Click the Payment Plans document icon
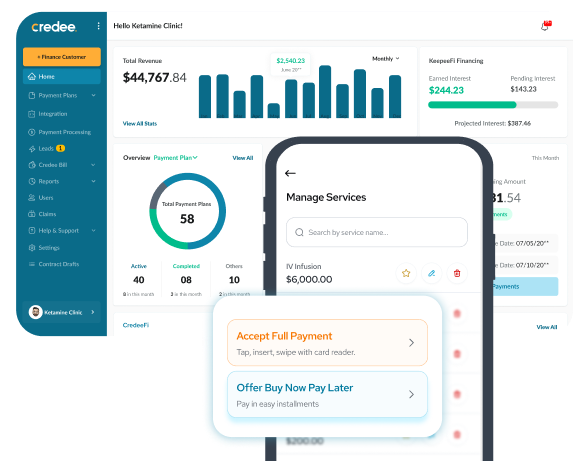The height and width of the screenshot is (461, 588). pyautogui.click(x=32, y=96)
